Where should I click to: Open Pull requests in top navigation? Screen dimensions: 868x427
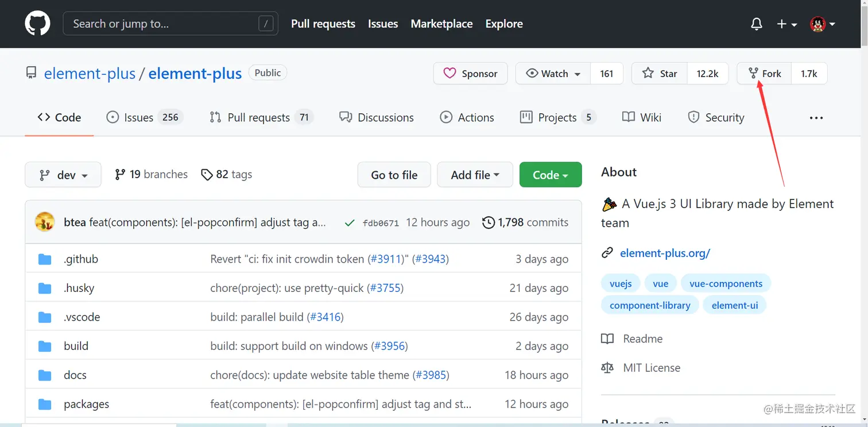pyautogui.click(x=323, y=24)
